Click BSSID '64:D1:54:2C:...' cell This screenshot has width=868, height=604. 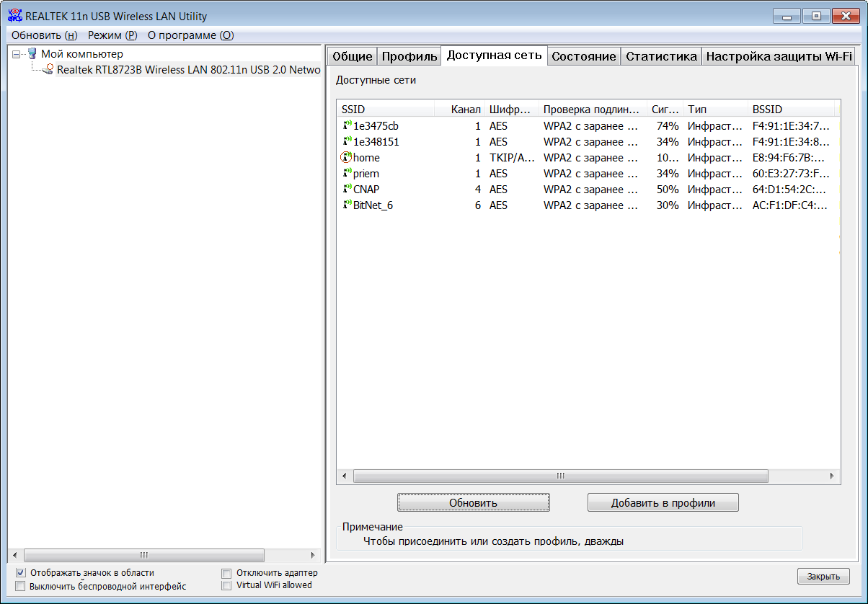tap(791, 190)
